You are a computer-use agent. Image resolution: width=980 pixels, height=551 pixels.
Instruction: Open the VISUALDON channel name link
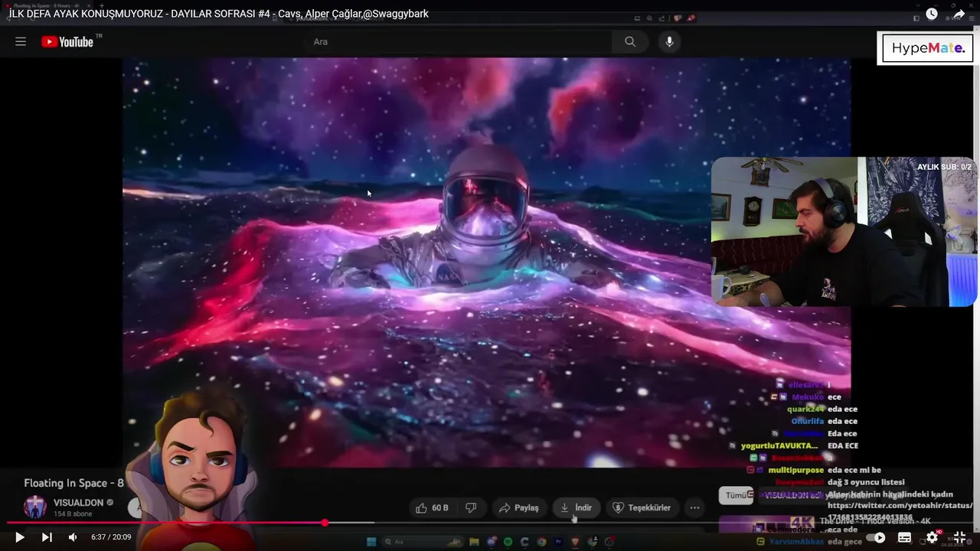coord(78,503)
